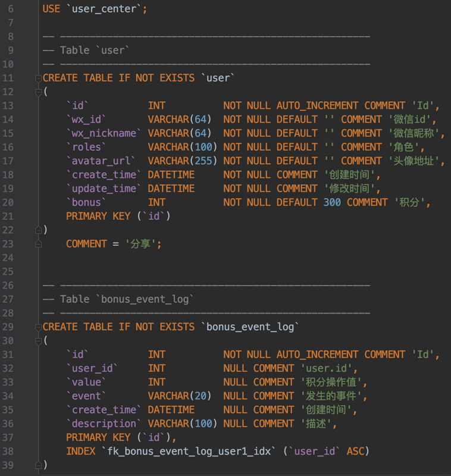Screen dimensions: 451x476
Task: Click the table comment string '分享'
Action: coord(142,244)
